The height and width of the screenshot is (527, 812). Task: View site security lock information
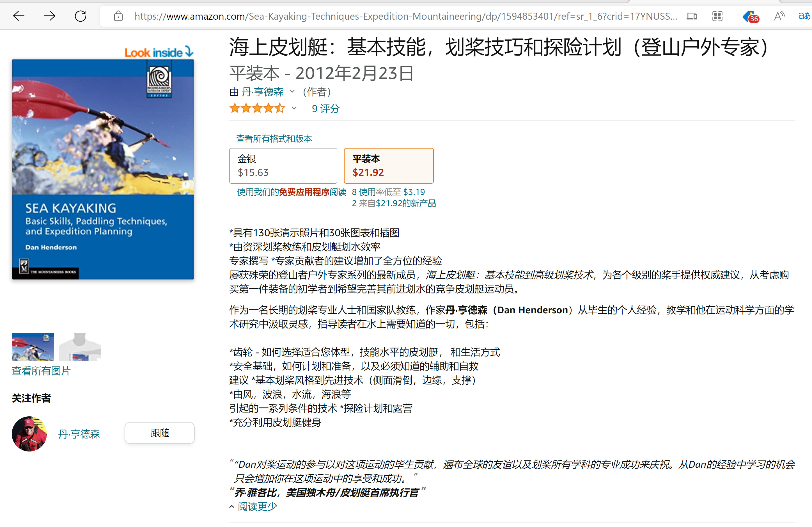click(118, 16)
